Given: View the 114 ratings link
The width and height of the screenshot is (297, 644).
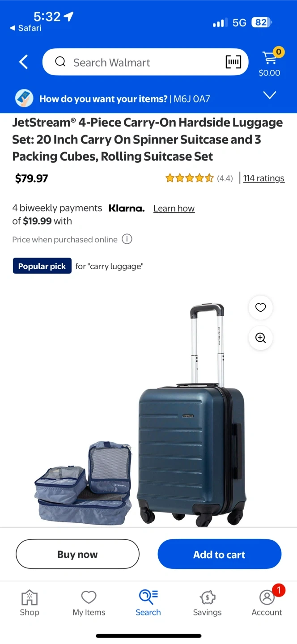Looking at the screenshot, I should (264, 178).
